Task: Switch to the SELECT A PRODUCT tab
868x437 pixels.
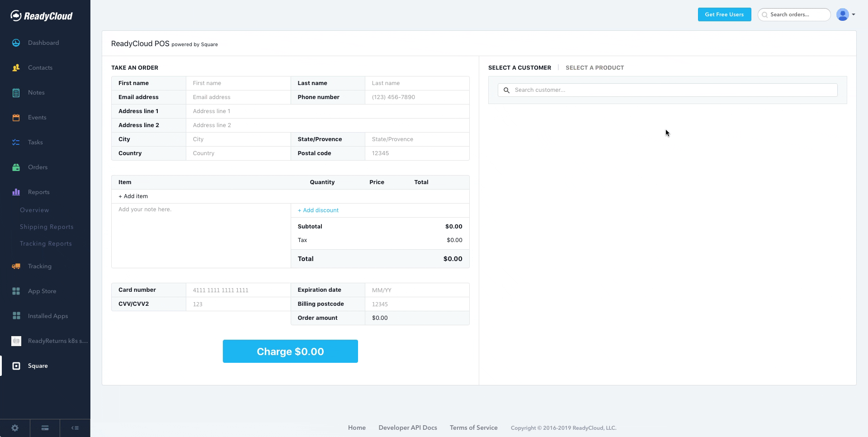Action: click(595, 67)
